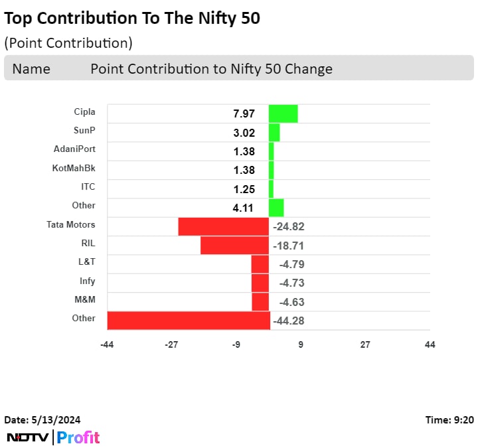Click the -24.82 value label
The height and width of the screenshot is (448, 478).
pyautogui.click(x=289, y=227)
